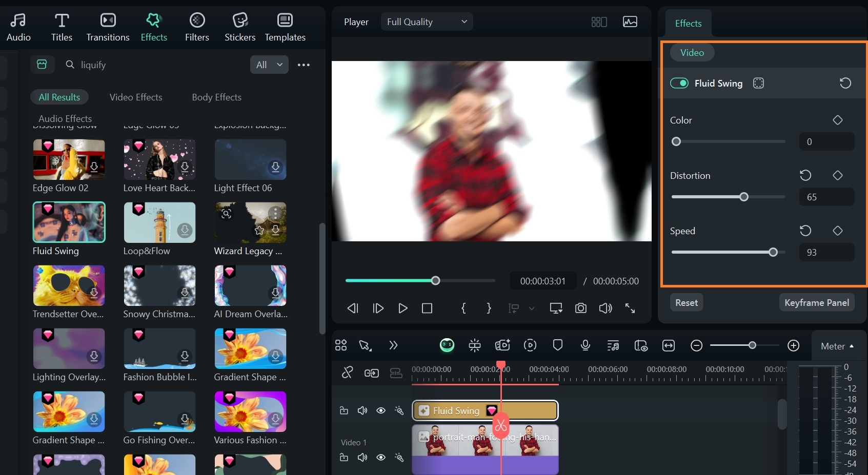Zoom out the timeline with minus icon
This screenshot has width=868, height=475.
[x=696, y=345]
